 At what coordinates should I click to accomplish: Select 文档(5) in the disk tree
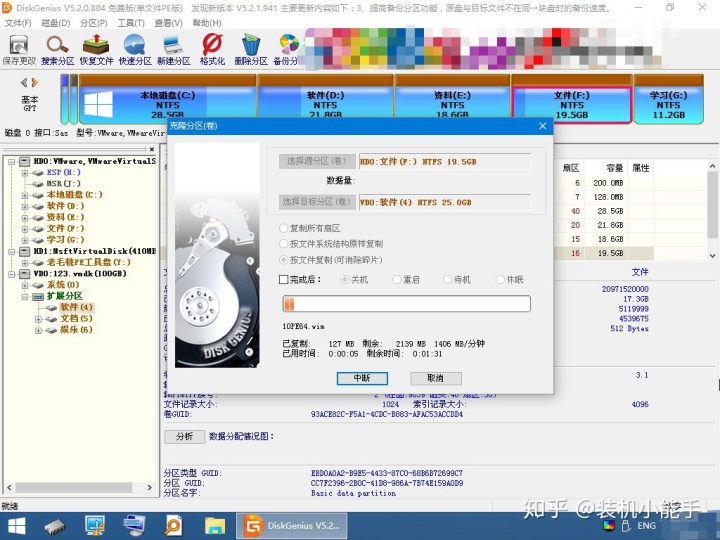click(x=76, y=318)
